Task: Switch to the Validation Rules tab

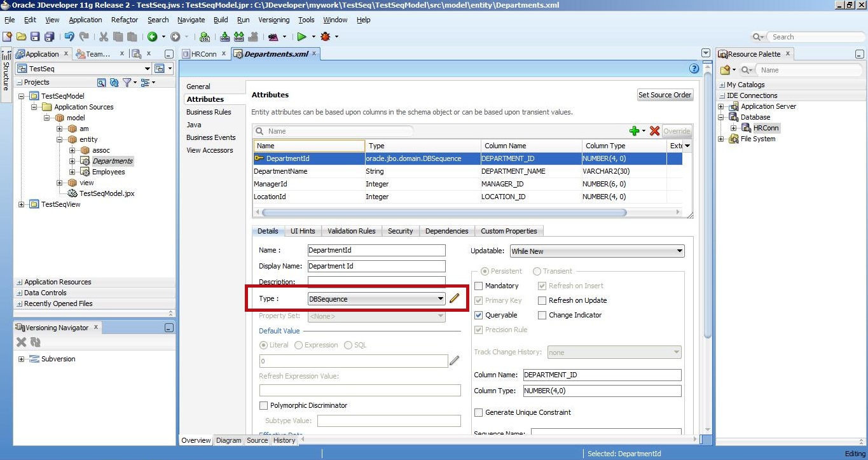Action: pyautogui.click(x=352, y=231)
